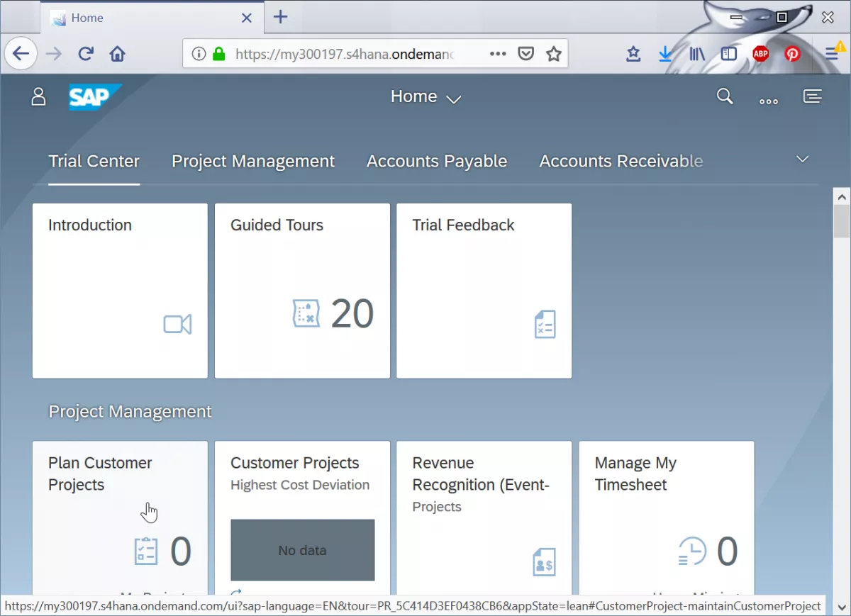Click the clock icon on Manage My Timesheet tile
Screen dimensions: 851x616
[x=692, y=551]
